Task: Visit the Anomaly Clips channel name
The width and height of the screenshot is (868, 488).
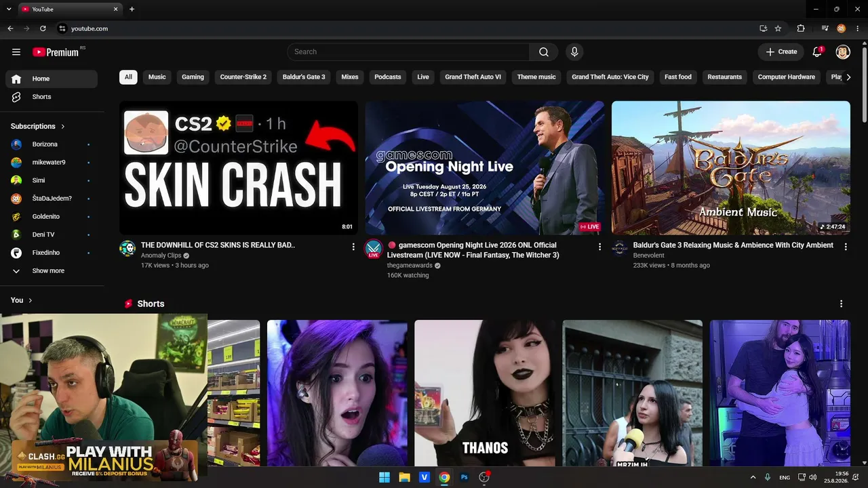Action: [x=161, y=256]
